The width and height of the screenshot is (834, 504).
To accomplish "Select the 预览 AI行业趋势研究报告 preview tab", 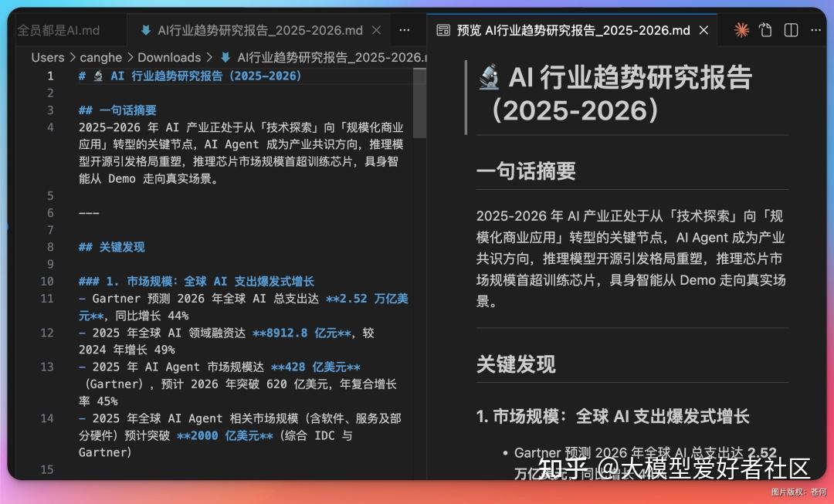I will tap(573, 30).
